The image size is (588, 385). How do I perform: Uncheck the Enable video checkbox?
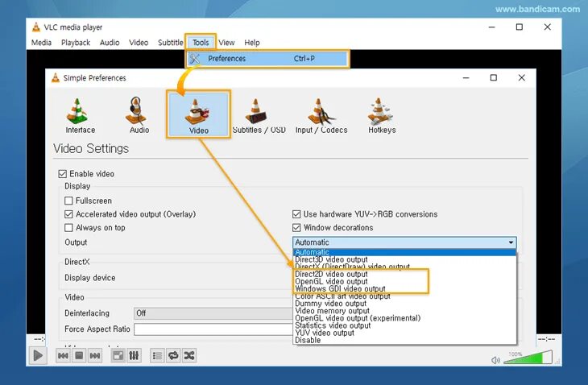[62, 174]
